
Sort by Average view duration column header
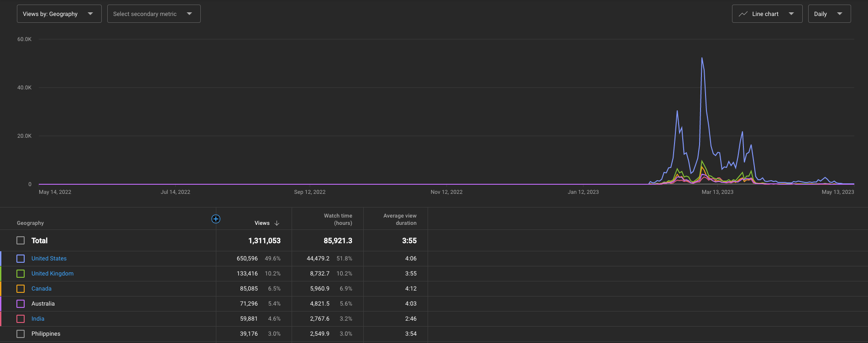(400, 219)
